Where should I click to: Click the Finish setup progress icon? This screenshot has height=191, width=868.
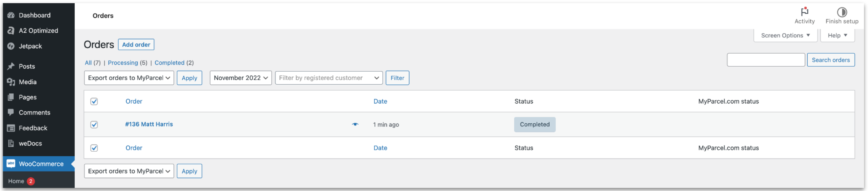(841, 12)
